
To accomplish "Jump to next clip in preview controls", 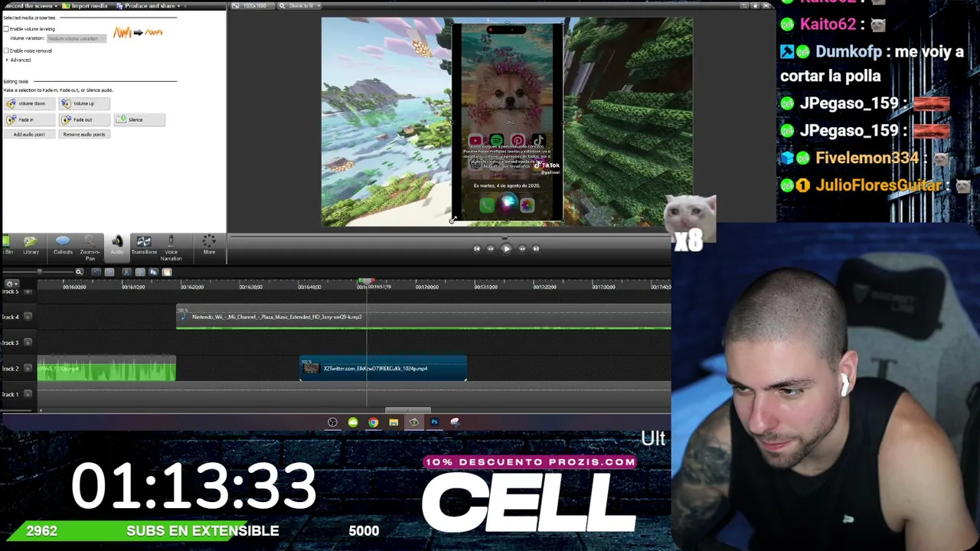I will [x=536, y=248].
